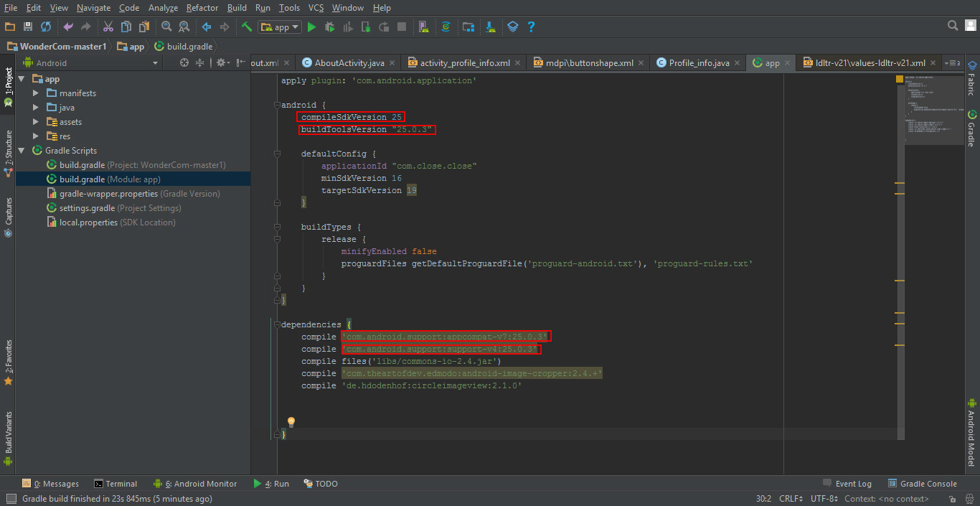Open Project Structure icon in toolbar
This screenshot has width=980, height=506.
tap(468, 27)
